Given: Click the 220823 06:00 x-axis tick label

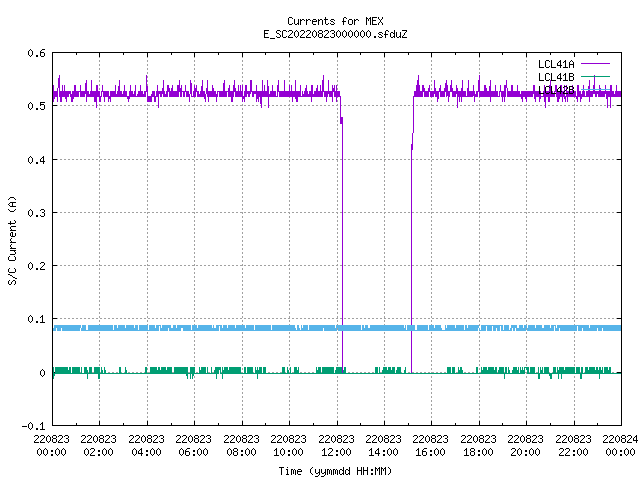Looking at the screenshot, I should 193,446.
